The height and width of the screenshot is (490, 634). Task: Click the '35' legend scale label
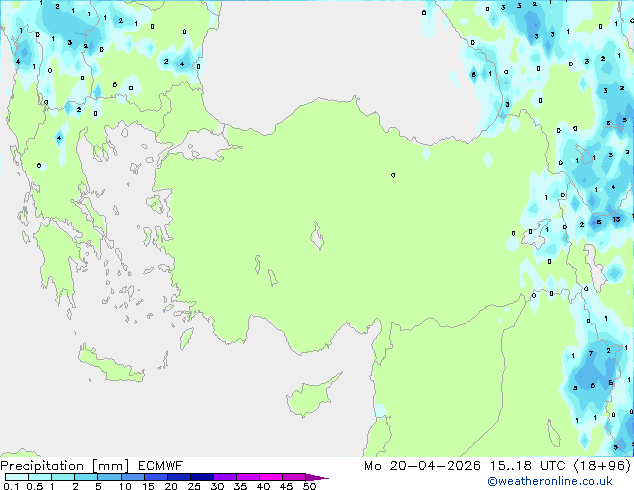pyautogui.click(x=240, y=486)
